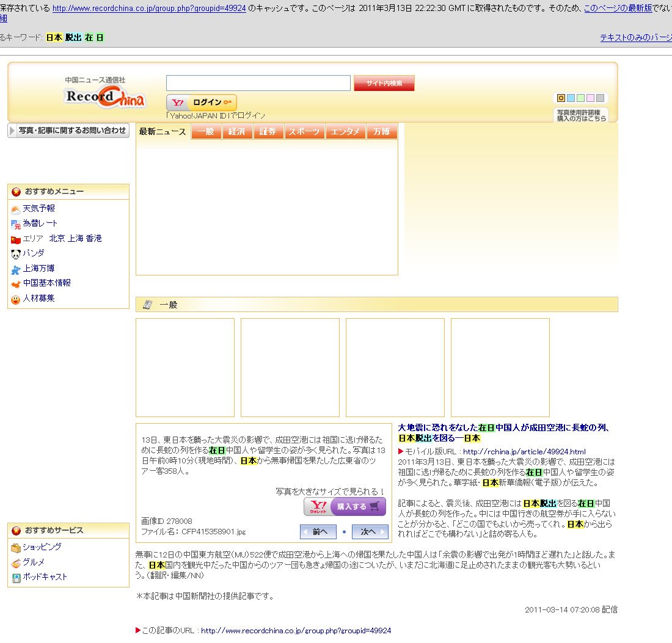
Task: Switch to the 証券 news tab
Action: pos(268,131)
